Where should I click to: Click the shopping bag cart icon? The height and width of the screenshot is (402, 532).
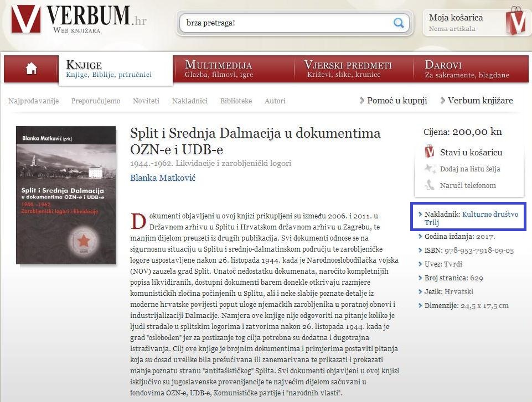pyautogui.click(x=515, y=22)
